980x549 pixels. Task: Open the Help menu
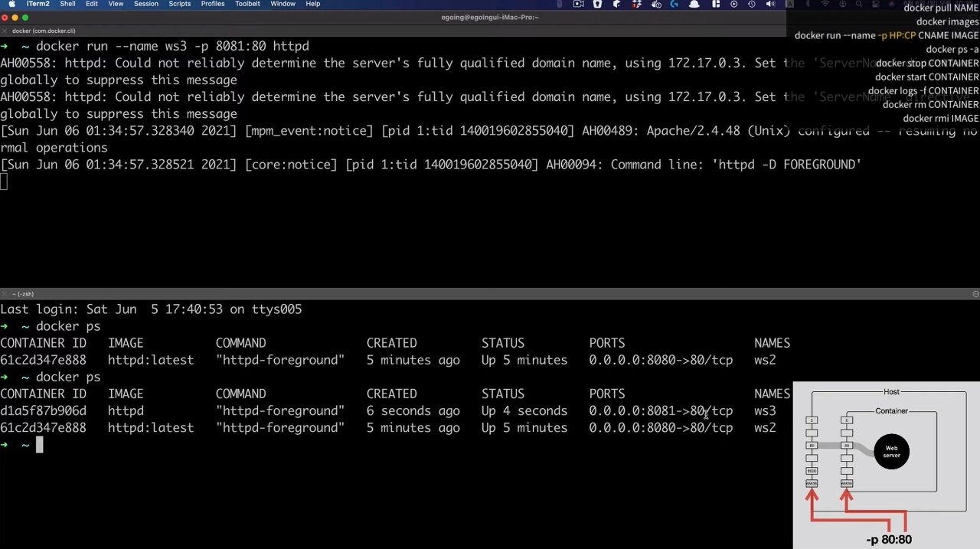pyautogui.click(x=313, y=4)
